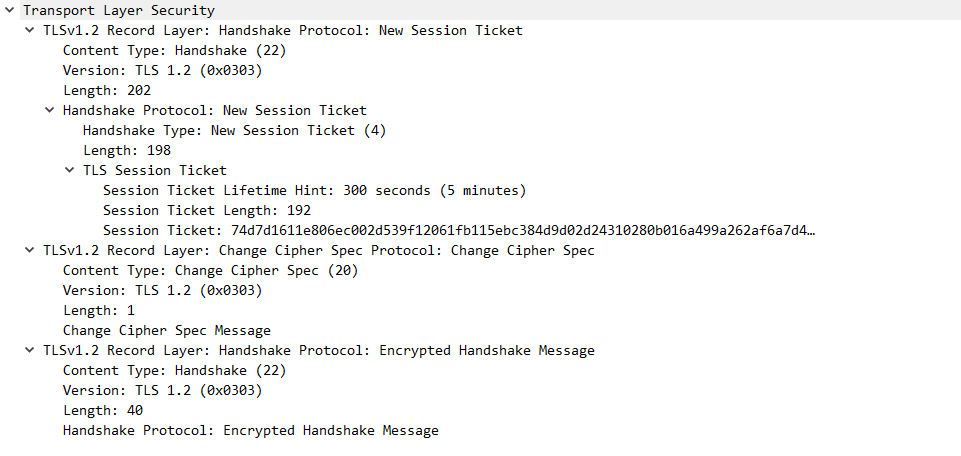Select Version TLS 1.2 in last record

click(162, 390)
